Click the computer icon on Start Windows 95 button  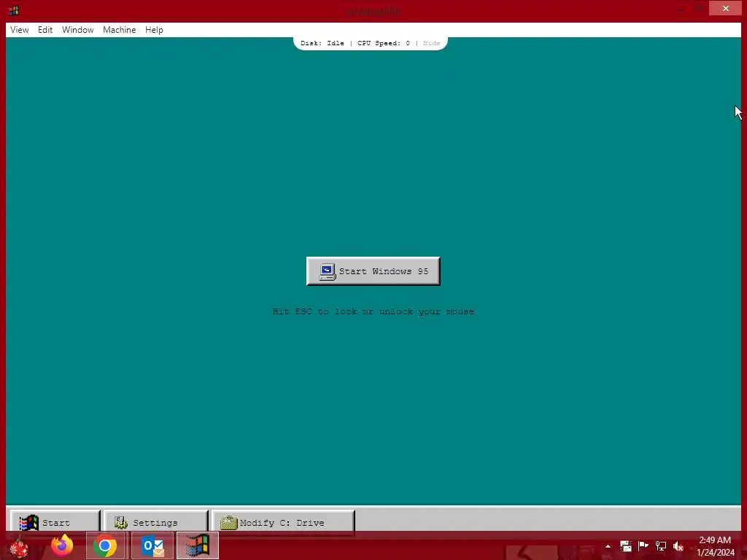point(328,272)
